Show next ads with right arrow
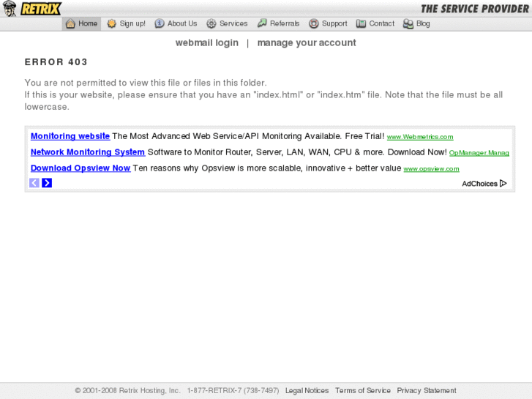 (x=47, y=183)
